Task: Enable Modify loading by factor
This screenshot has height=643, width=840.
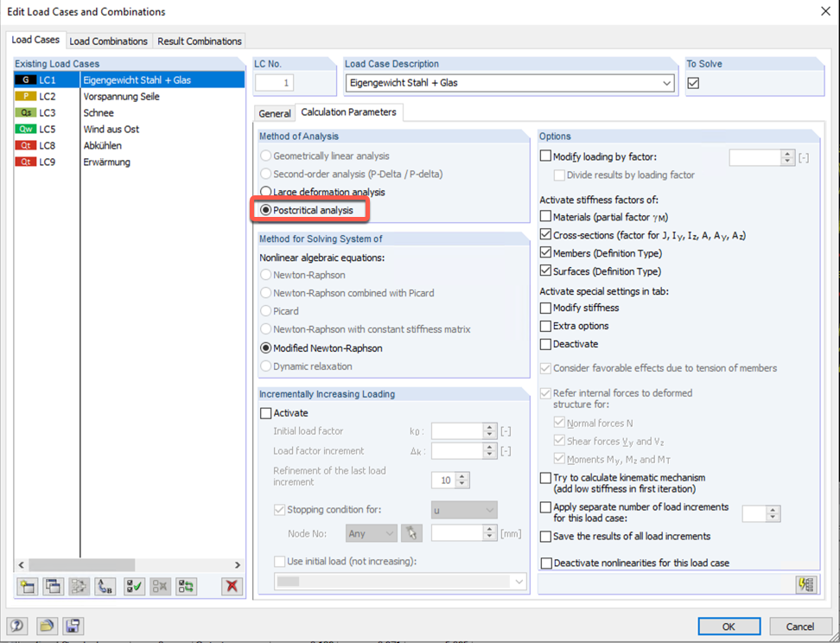Action: pos(545,156)
